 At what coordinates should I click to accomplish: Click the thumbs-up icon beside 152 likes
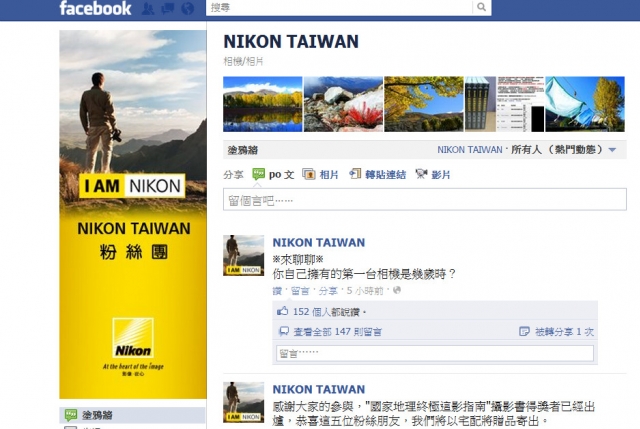coord(282,311)
